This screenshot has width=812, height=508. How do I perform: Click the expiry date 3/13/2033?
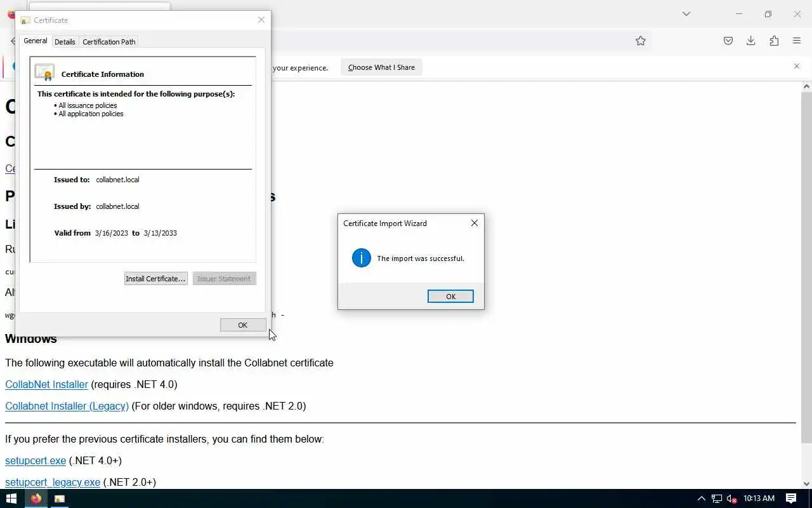160,233
